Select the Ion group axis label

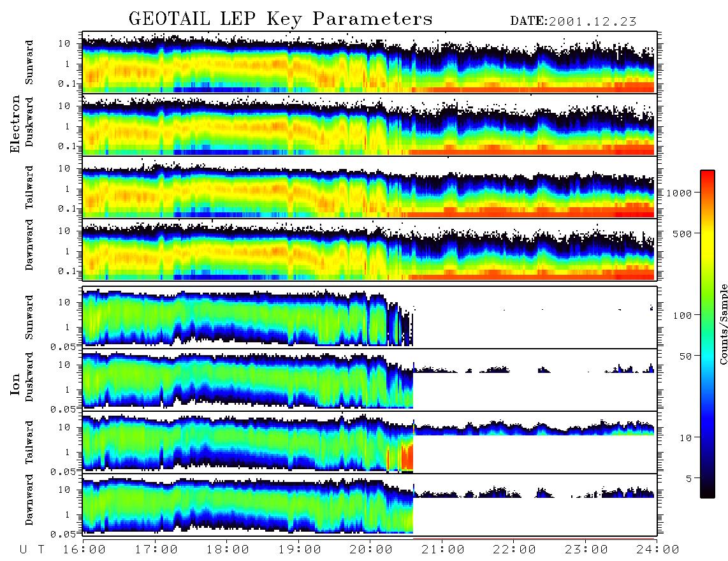[15, 384]
